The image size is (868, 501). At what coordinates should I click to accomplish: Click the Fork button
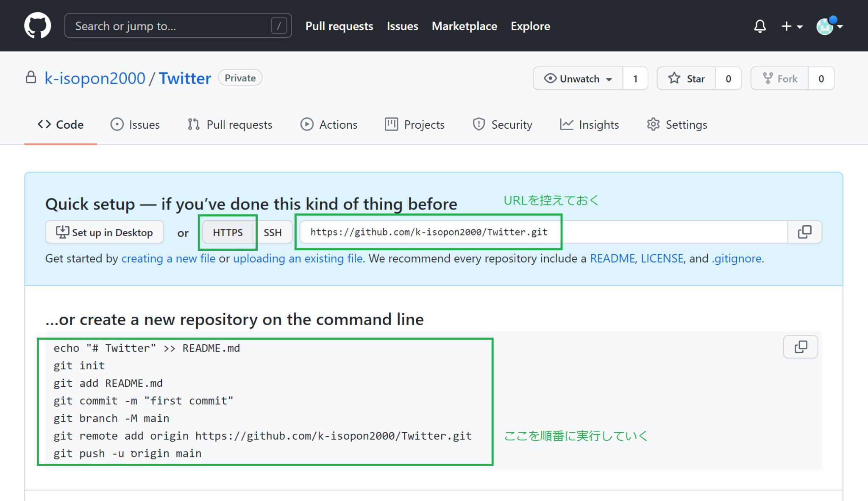click(779, 78)
